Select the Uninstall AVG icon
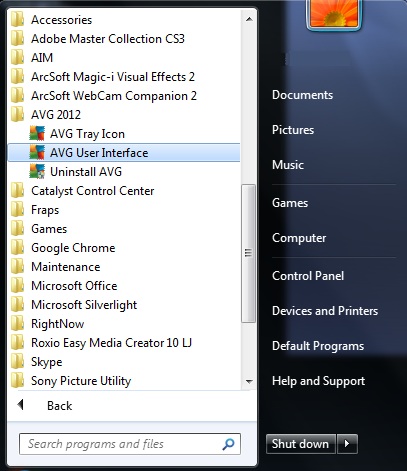Screen dimensions: 407x471 tap(37, 172)
